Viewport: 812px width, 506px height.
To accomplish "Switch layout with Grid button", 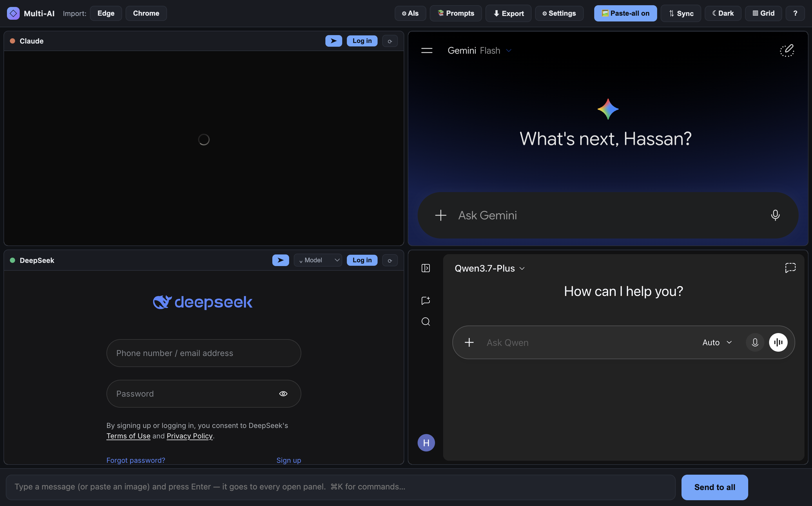I will (763, 13).
